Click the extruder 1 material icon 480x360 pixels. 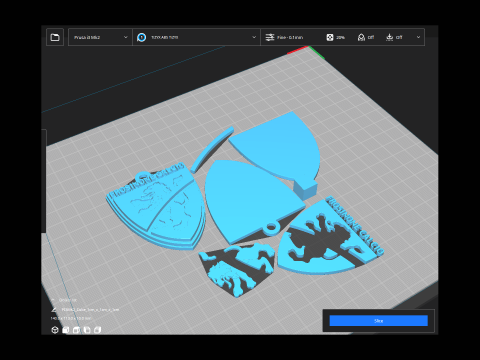coord(142,37)
